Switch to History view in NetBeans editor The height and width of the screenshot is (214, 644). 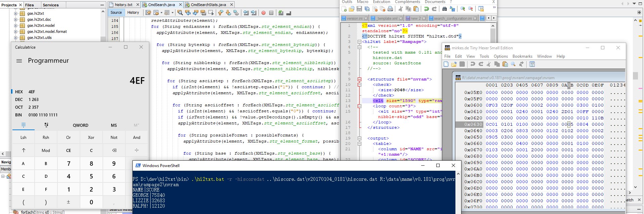133,12
